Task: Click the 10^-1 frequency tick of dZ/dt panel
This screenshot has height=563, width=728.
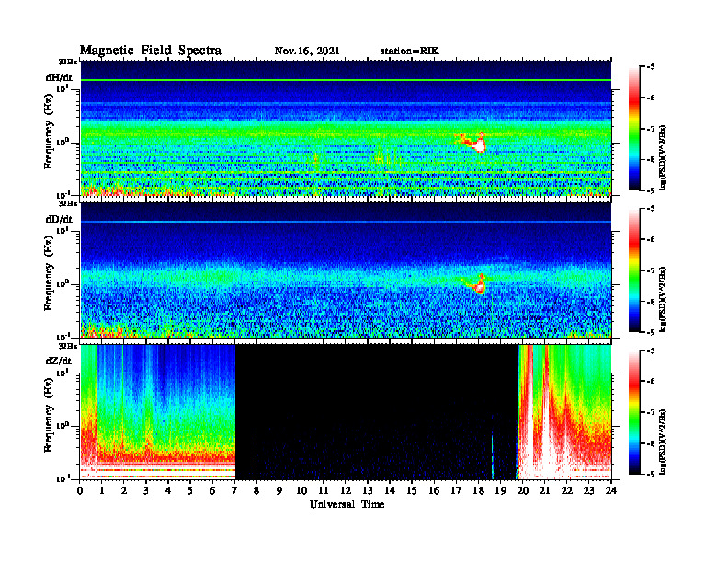Action: point(63,478)
